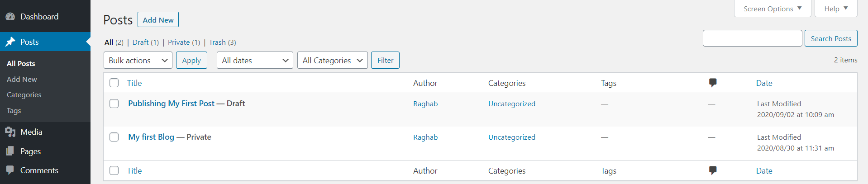Open the Help tab

click(x=836, y=9)
